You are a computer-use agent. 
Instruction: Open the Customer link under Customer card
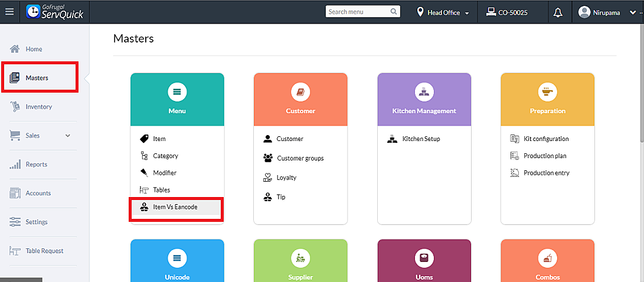(x=290, y=139)
